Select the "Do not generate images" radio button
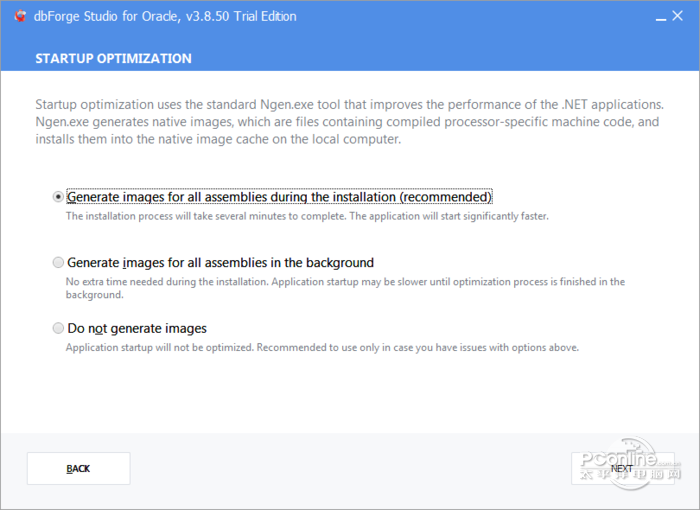The width and height of the screenshot is (700, 510). pos(57,328)
